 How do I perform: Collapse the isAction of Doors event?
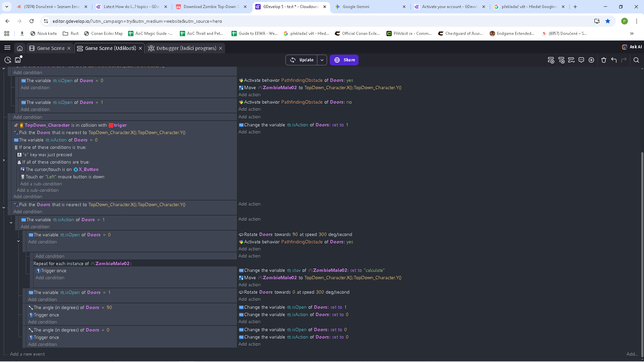(11, 223)
